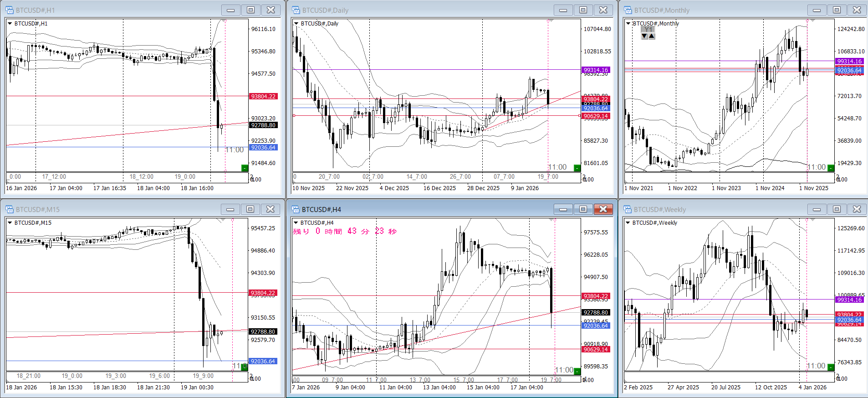Image resolution: width=868 pixels, height=398 pixels.
Task: Click the chart shift marker atop the M15 chart
Action: pyautogui.click(x=222, y=220)
